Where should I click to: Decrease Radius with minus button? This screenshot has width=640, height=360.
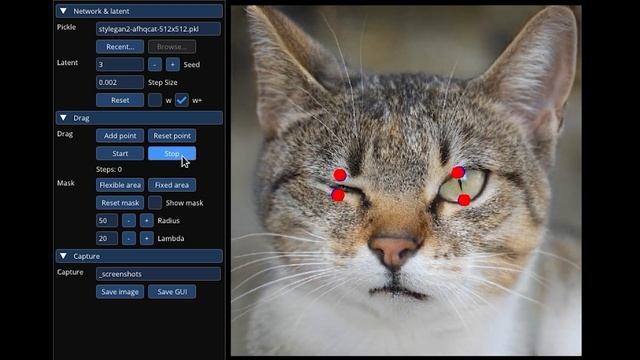coord(129,220)
